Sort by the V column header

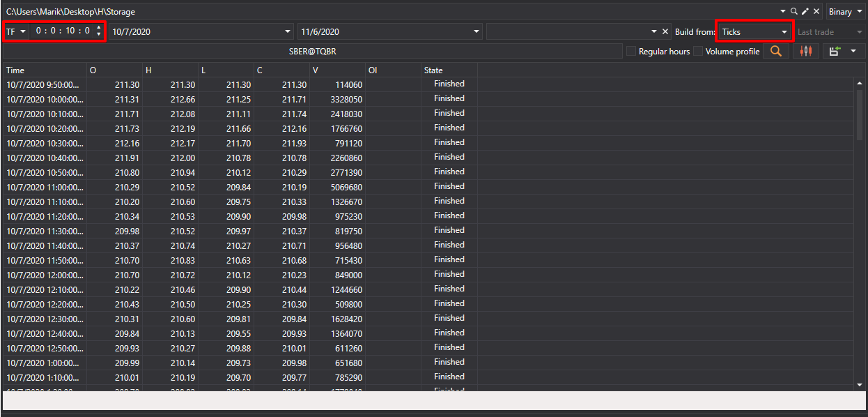(x=337, y=70)
